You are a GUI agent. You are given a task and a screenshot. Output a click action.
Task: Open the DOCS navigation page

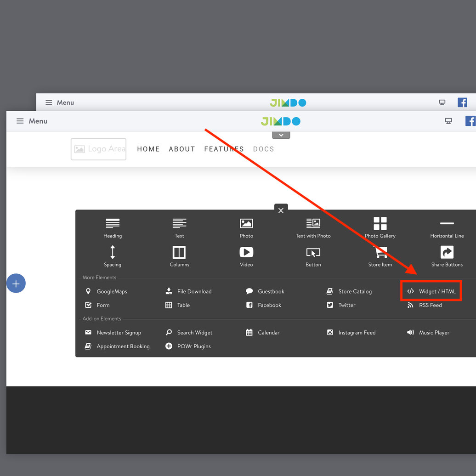264,149
